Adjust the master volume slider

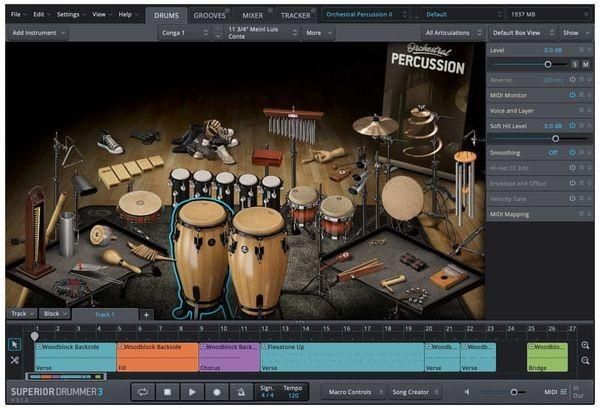tap(514, 392)
